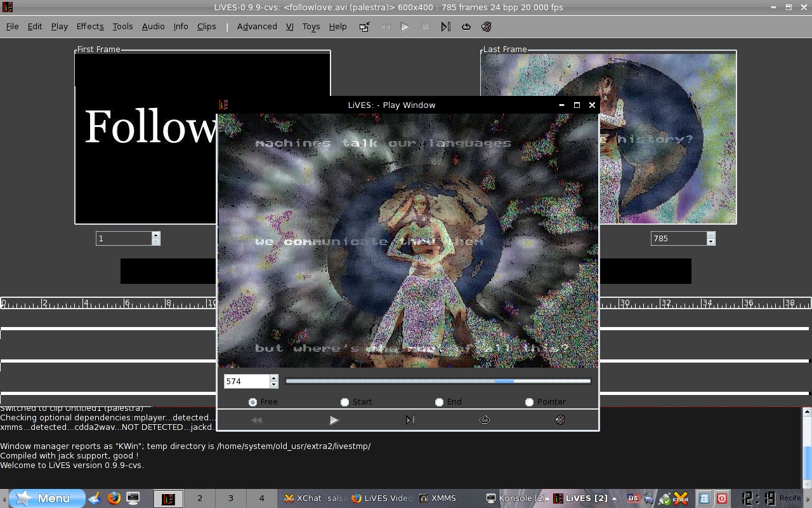The height and width of the screenshot is (508, 812).
Task: Toggle loop icon in Play Window
Action: (485, 420)
